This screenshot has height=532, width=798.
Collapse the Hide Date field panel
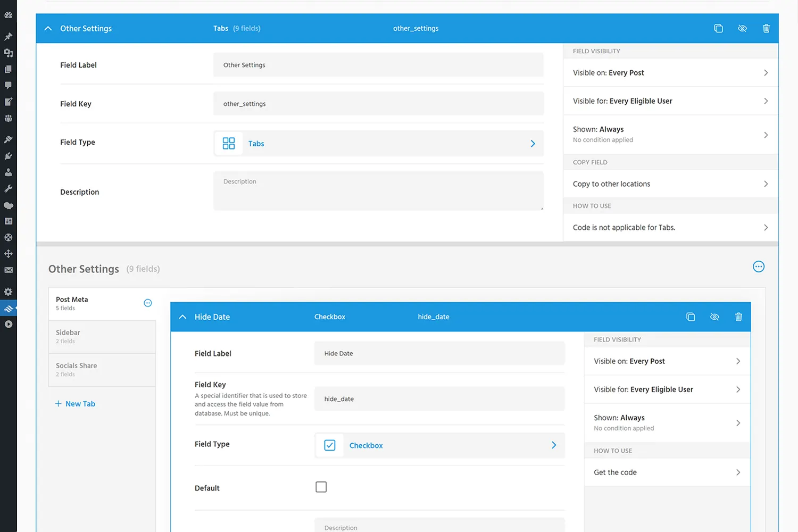click(182, 317)
